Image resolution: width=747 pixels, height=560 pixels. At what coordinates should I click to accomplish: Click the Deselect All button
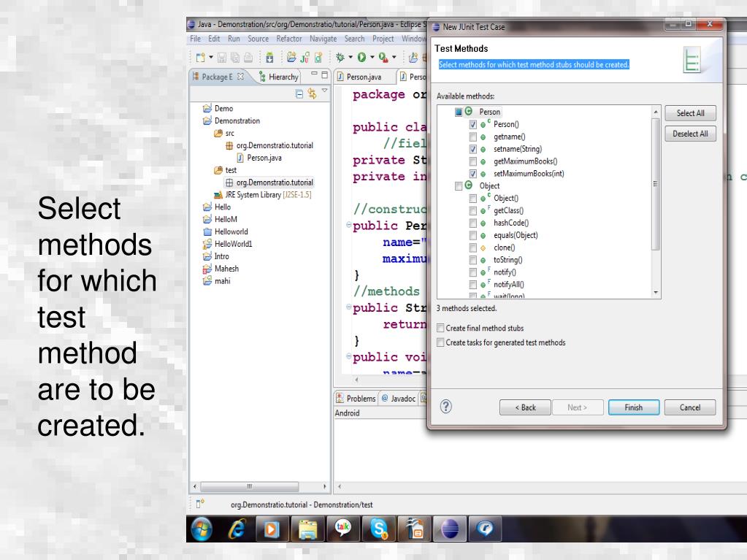click(690, 134)
